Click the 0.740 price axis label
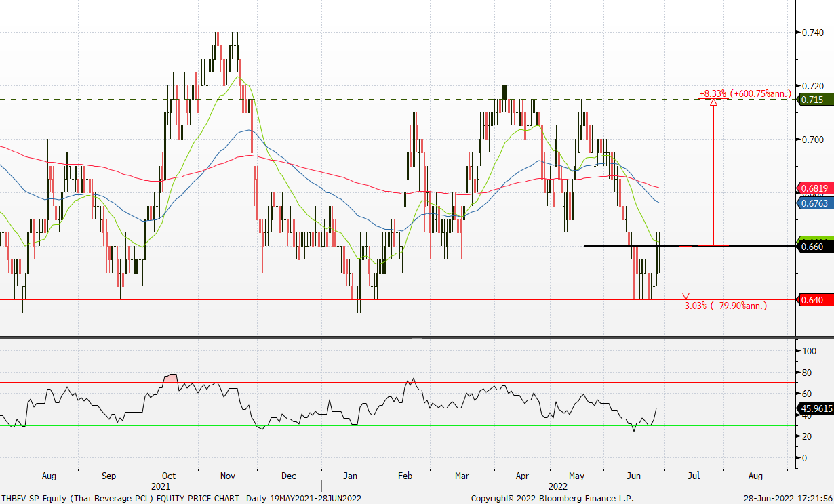The width and height of the screenshot is (834, 504). coord(812,33)
